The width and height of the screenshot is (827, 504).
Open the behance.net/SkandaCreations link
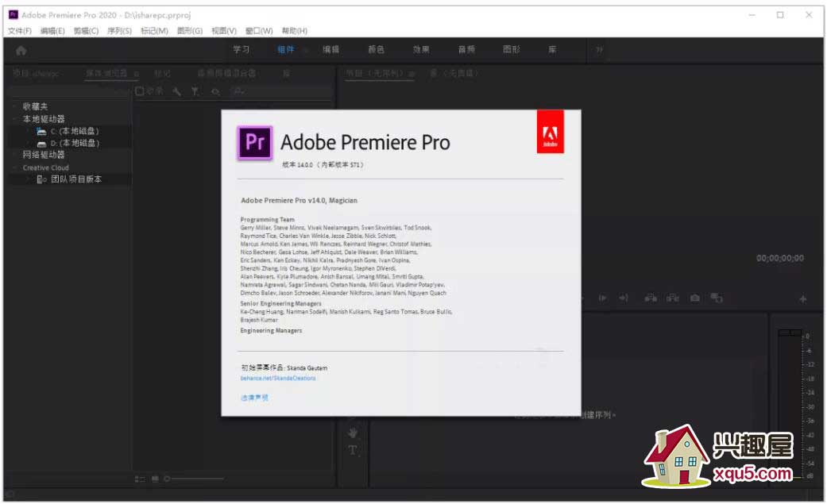[278, 378]
